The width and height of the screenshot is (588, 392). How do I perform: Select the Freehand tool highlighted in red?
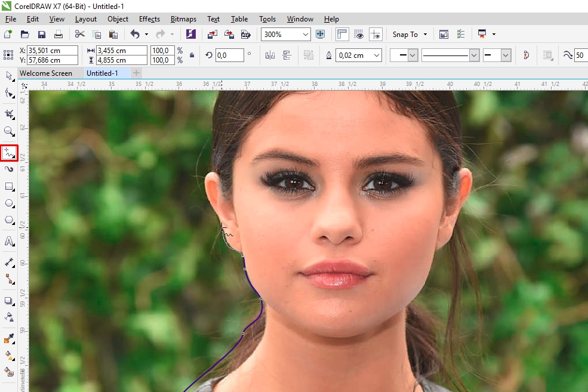click(8, 153)
